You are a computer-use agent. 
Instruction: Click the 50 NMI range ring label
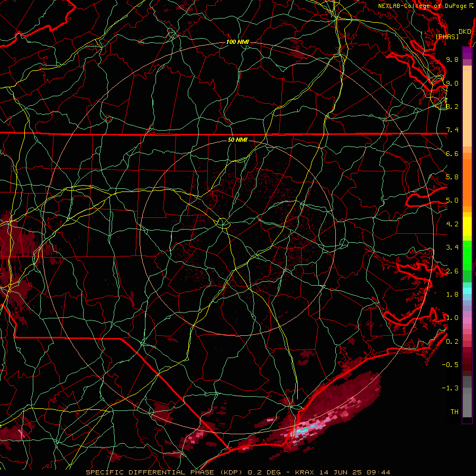pos(237,140)
